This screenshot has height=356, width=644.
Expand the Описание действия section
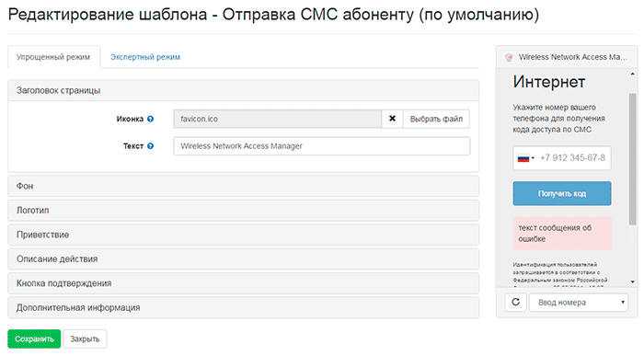243,259
